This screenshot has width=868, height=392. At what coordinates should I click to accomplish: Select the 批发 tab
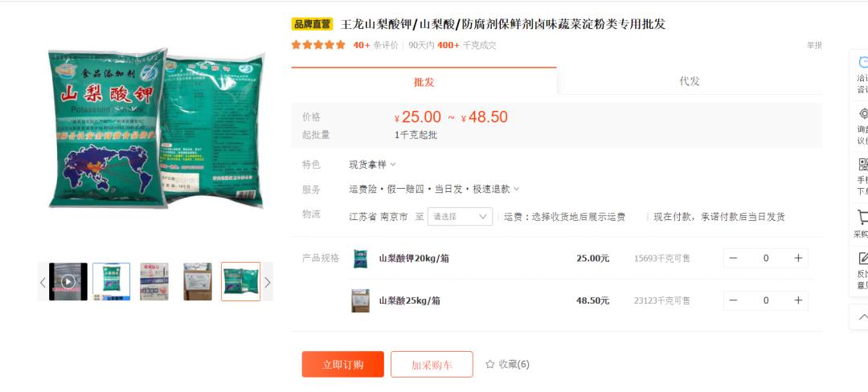point(424,82)
